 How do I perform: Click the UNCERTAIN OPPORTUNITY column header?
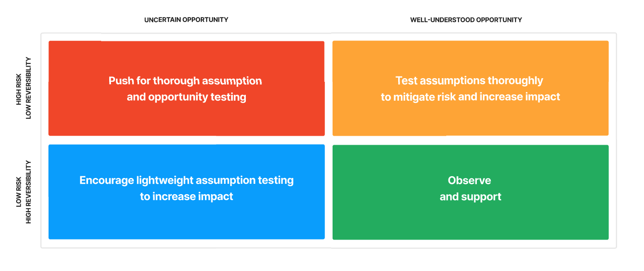point(186,20)
